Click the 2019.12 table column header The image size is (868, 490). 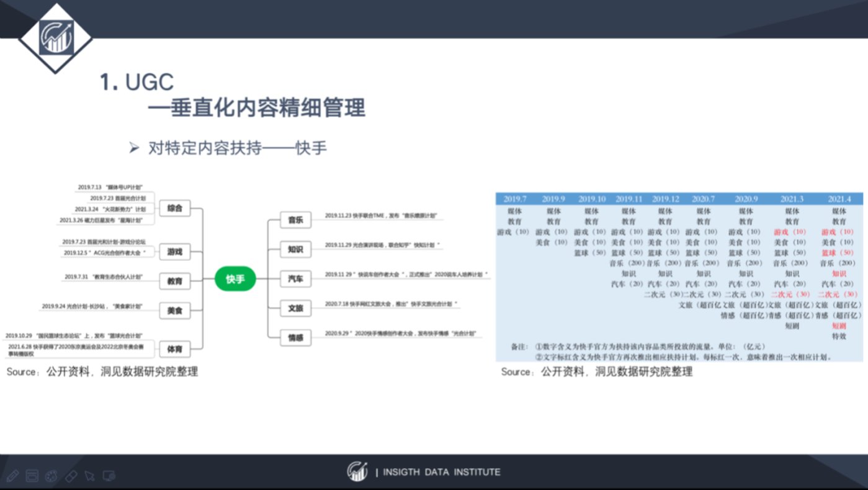coord(666,199)
